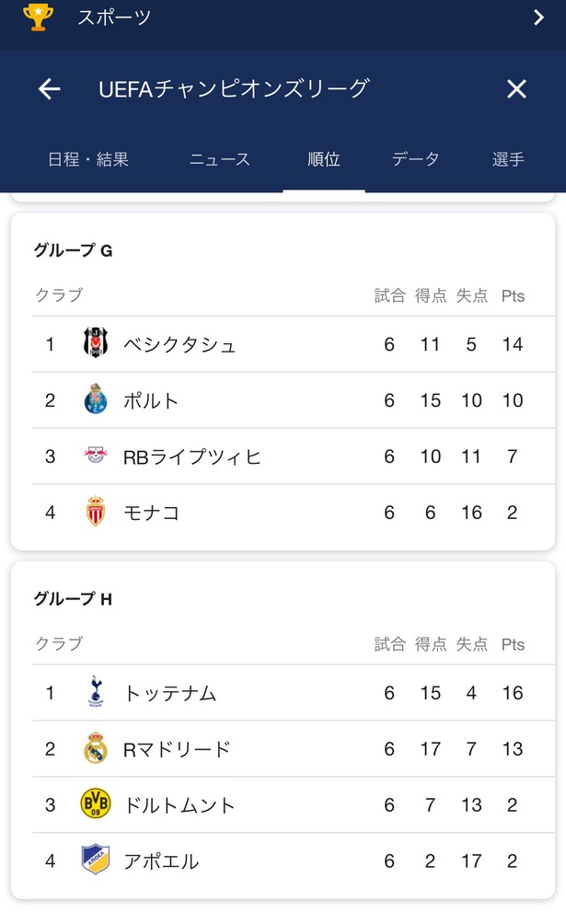Open the トッテナム team row

tap(294, 692)
